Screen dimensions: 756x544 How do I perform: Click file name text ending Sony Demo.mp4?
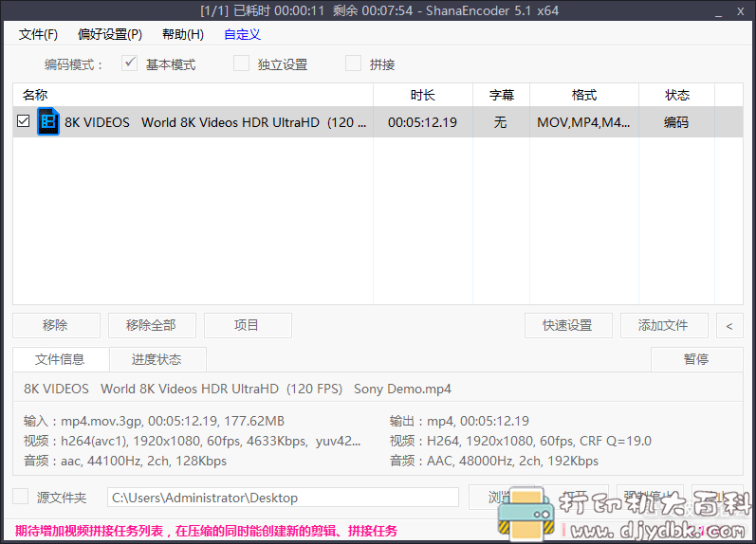238,389
